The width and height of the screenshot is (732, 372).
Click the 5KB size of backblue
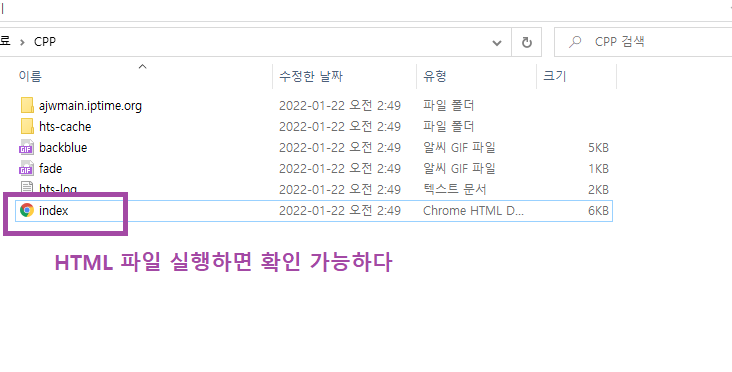pyautogui.click(x=598, y=148)
